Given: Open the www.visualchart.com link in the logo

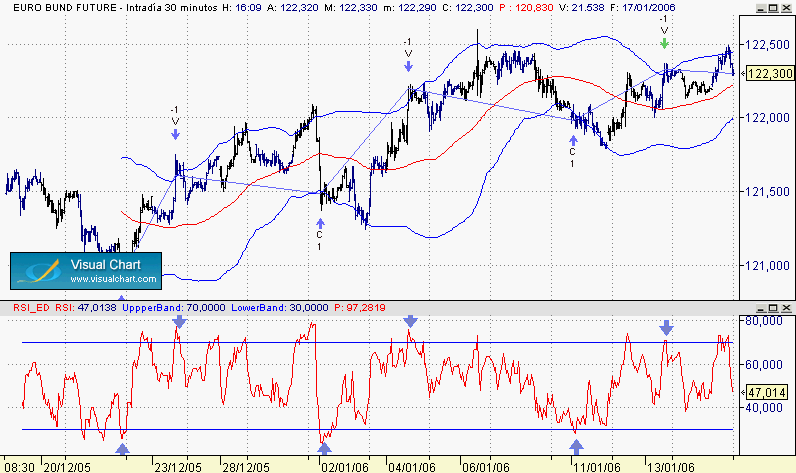Looking at the screenshot, I should pos(113,279).
